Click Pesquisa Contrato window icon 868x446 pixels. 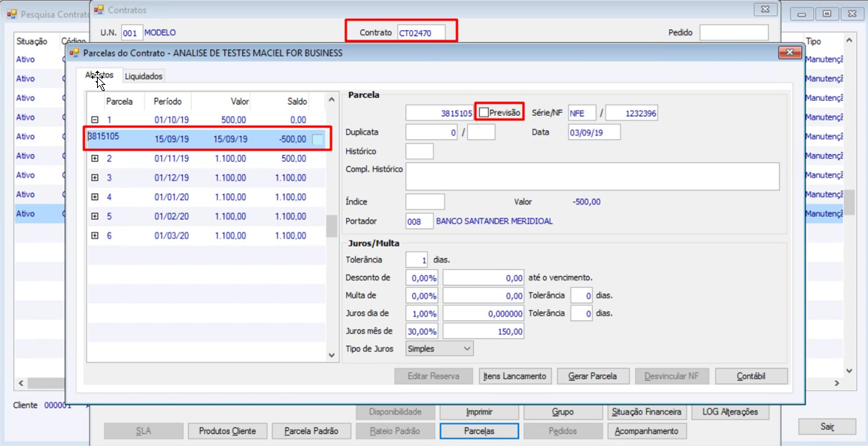tap(11, 14)
